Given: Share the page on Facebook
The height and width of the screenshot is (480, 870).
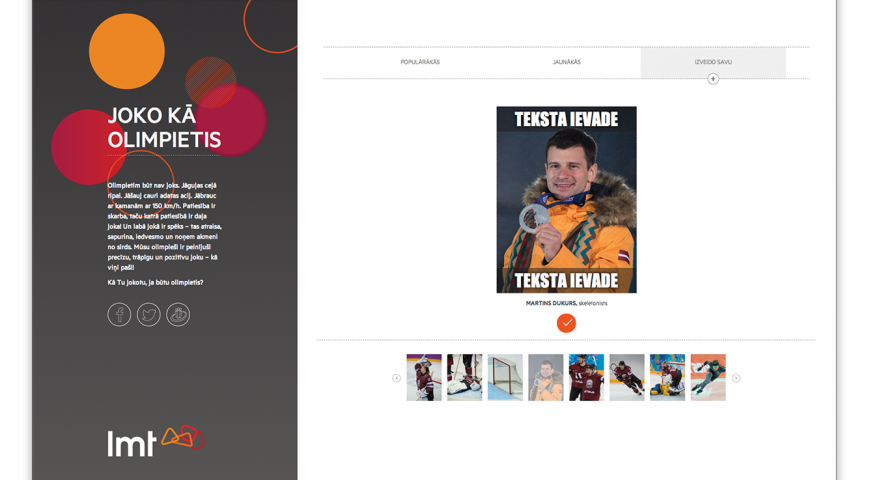Looking at the screenshot, I should pos(119,315).
